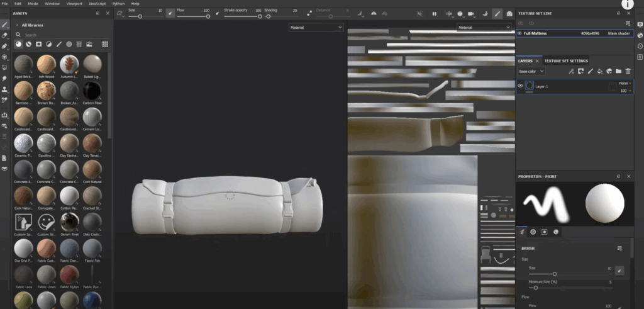Select the Main shader label
644x309 pixels.
click(x=619, y=33)
